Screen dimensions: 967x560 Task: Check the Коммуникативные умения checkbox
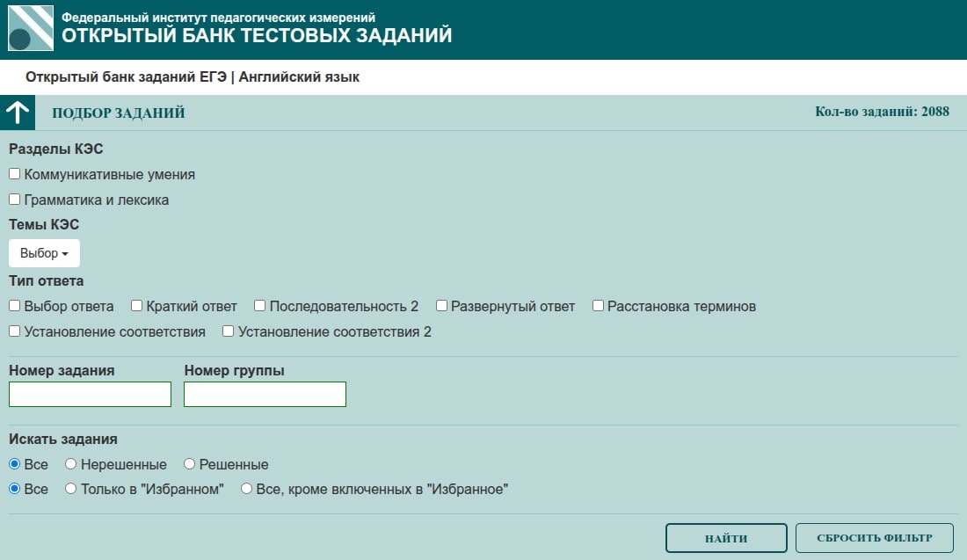point(15,174)
